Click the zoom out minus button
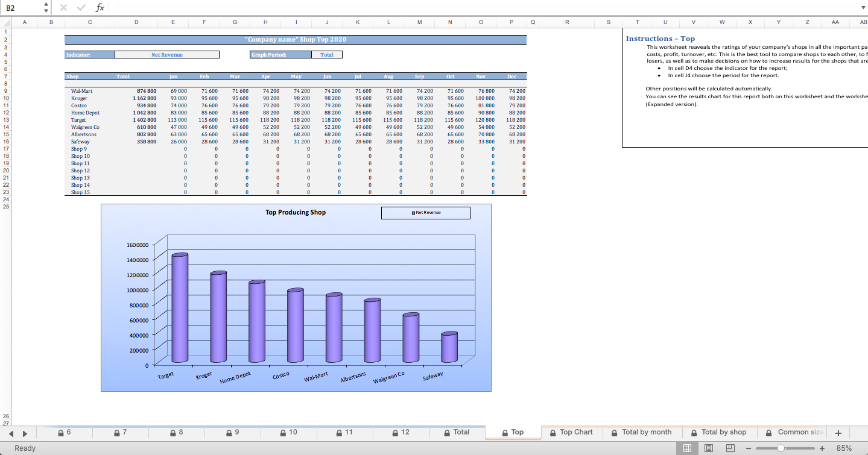868x455 pixels. 749,448
